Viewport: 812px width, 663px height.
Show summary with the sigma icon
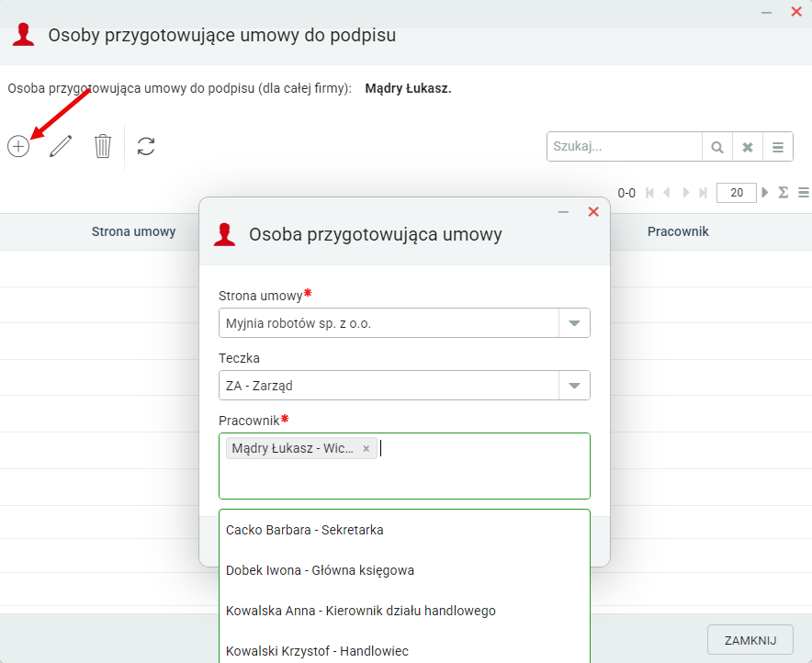(784, 193)
